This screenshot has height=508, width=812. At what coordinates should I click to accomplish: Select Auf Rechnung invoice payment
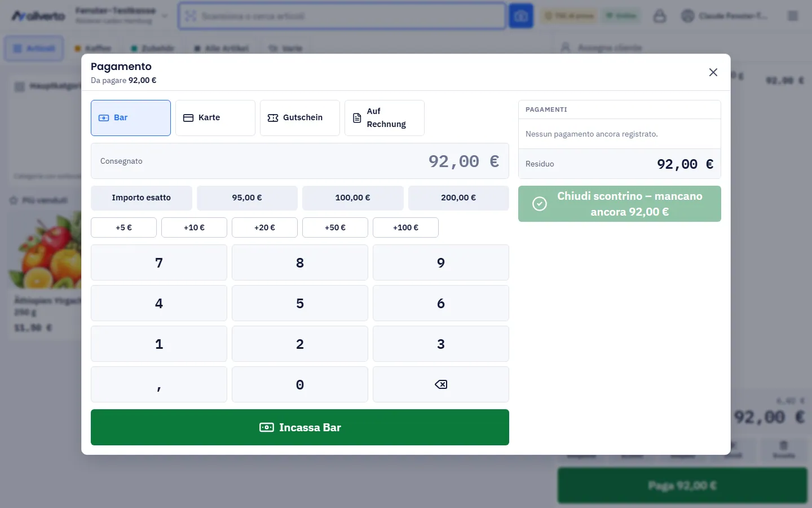coord(385,118)
